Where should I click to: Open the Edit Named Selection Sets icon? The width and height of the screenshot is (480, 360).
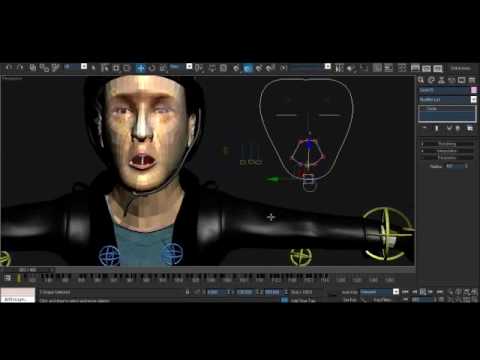284,68
